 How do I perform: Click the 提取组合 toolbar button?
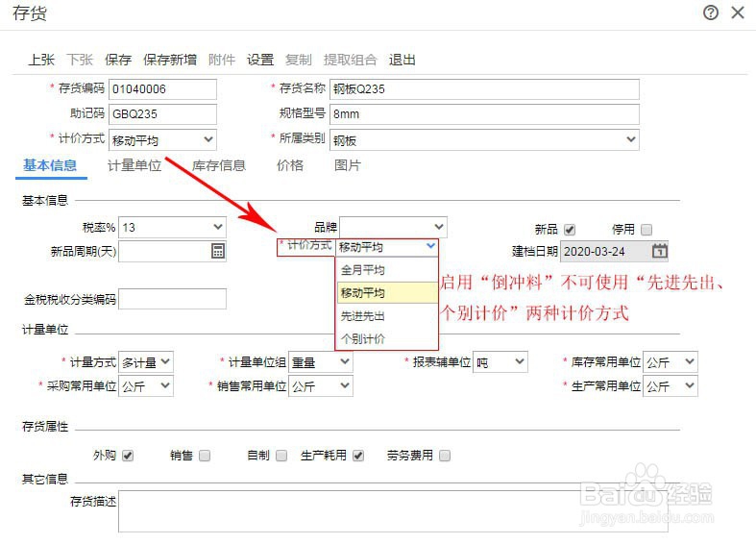(351, 60)
